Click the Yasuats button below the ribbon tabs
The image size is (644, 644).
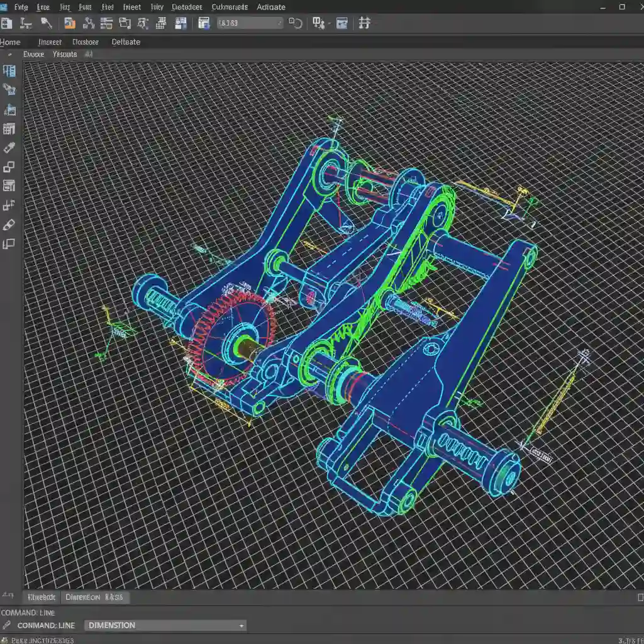[x=65, y=54]
